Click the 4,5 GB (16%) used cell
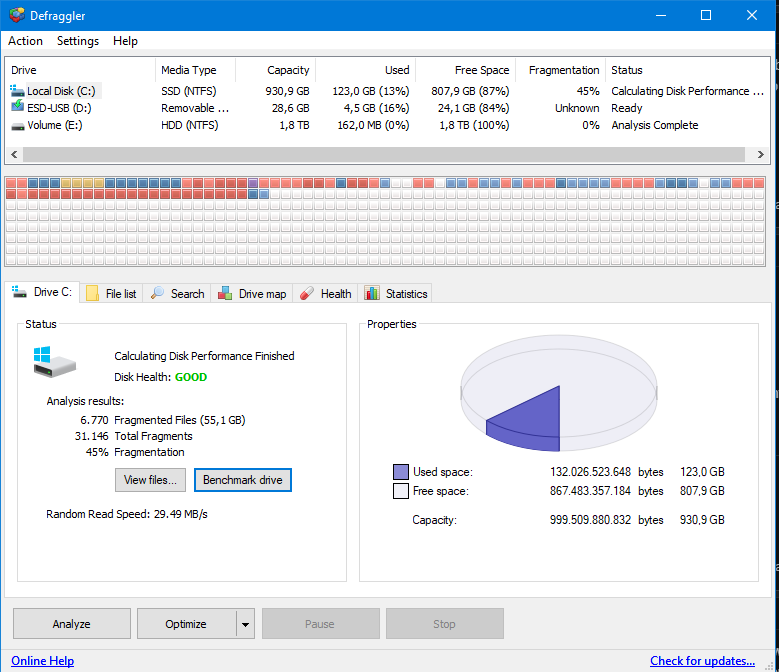The image size is (779, 672). point(377,108)
